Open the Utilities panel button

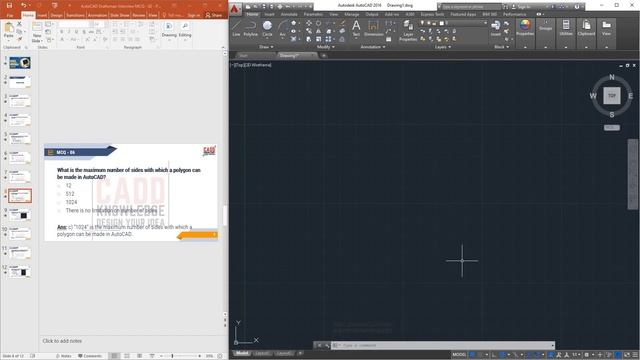[x=566, y=28]
